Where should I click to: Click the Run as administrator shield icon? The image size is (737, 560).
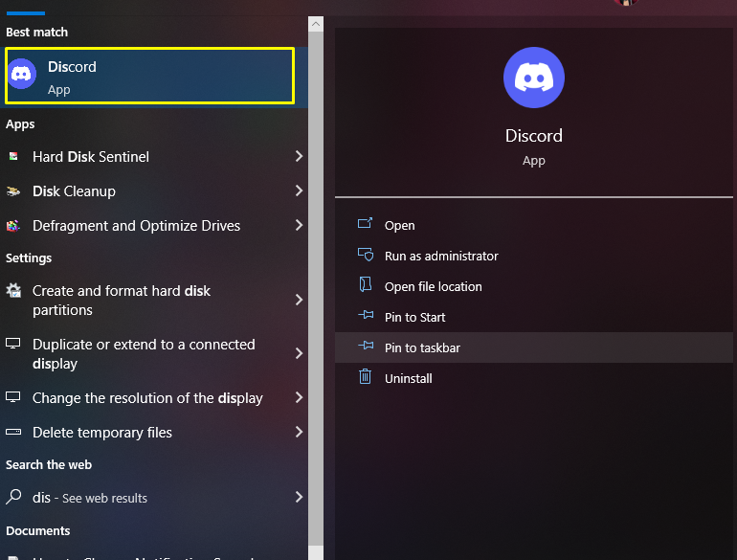(x=366, y=255)
